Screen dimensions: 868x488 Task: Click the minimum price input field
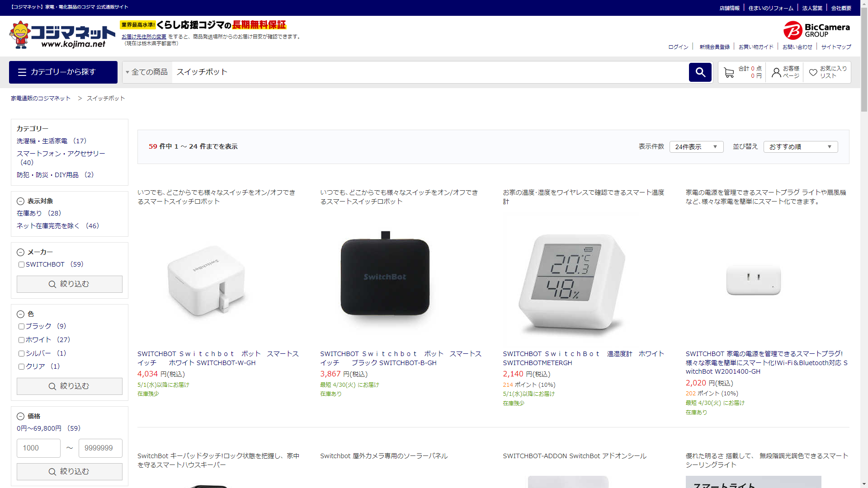click(38, 448)
